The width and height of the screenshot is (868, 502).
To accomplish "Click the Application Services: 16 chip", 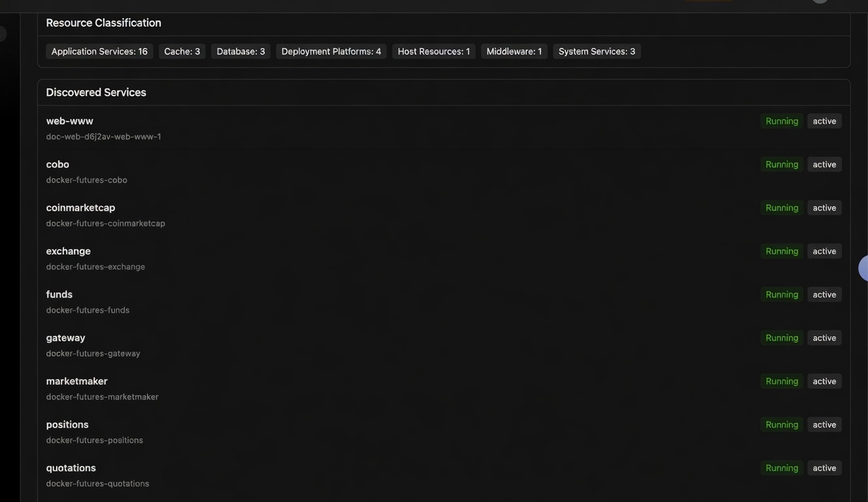I will [x=99, y=51].
